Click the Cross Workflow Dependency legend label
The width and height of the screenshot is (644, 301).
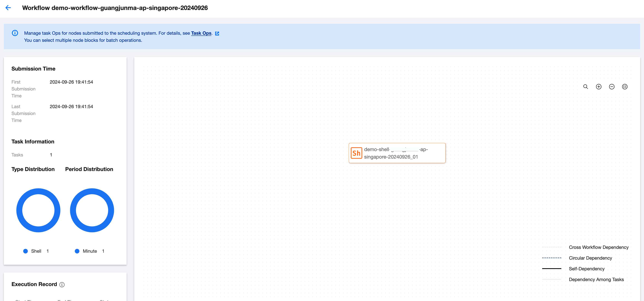point(599,247)
